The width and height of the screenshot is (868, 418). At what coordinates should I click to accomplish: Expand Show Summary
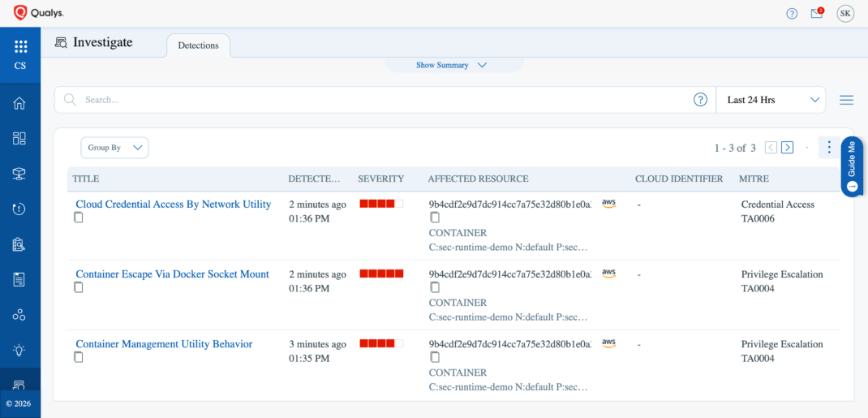451,65
